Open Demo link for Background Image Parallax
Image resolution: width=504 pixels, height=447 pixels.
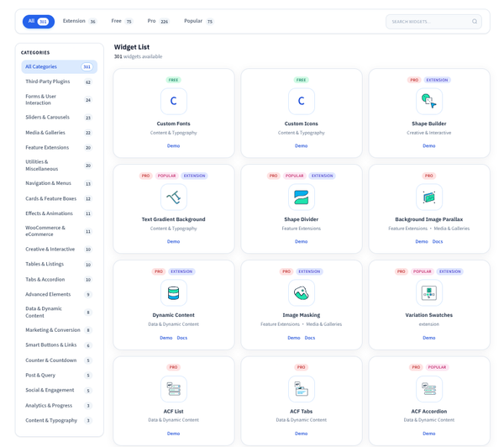(x=422, y=241)
